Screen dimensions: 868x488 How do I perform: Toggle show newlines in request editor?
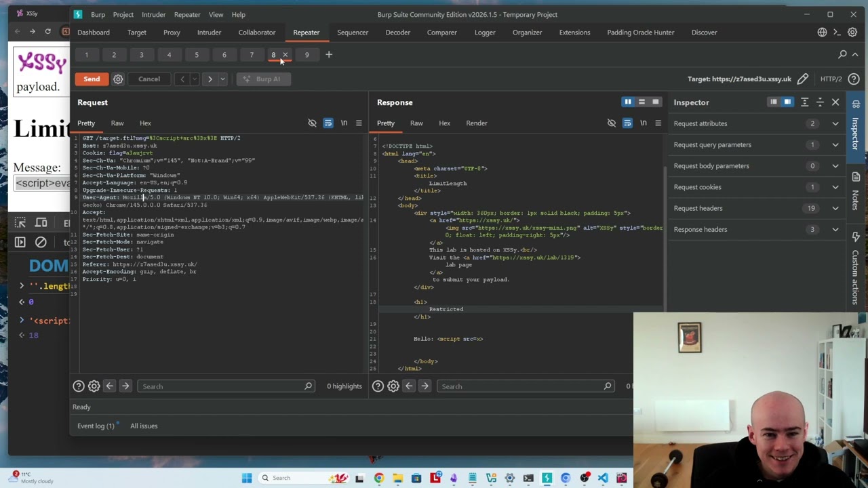(x=344, y=123)
